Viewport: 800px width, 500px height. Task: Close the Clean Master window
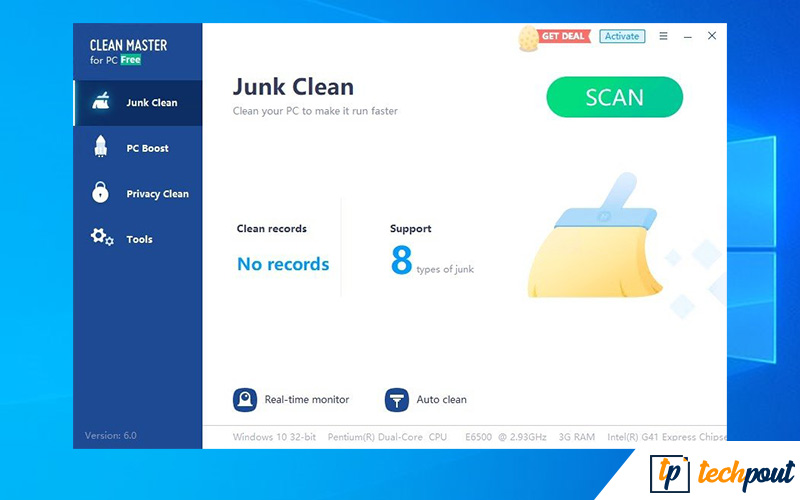pyautogui.click(x=712, y=36)
